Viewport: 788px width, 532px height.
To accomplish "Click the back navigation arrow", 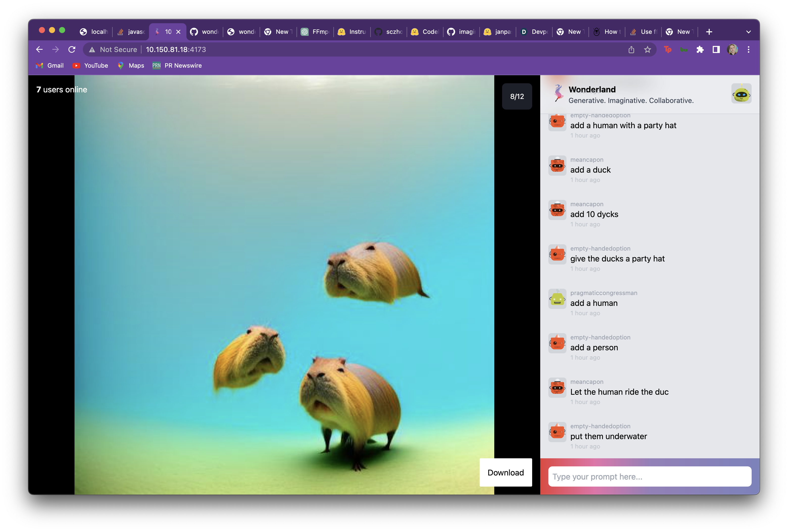I will pos(39,50).
